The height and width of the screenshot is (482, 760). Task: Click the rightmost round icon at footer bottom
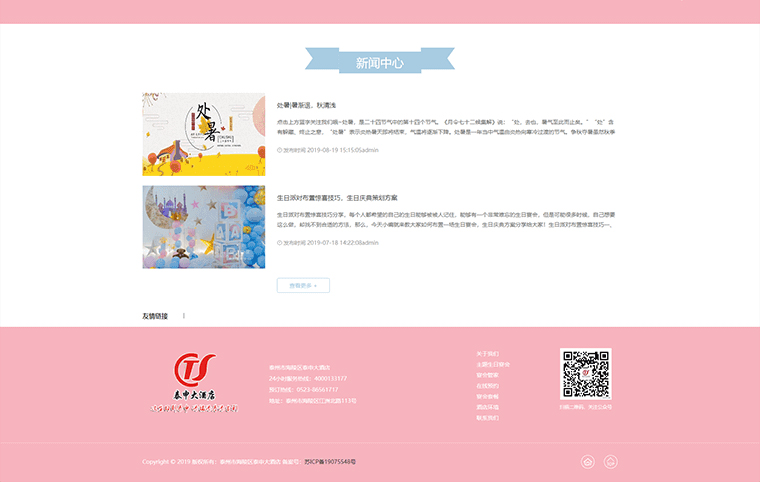click(611, 462)
